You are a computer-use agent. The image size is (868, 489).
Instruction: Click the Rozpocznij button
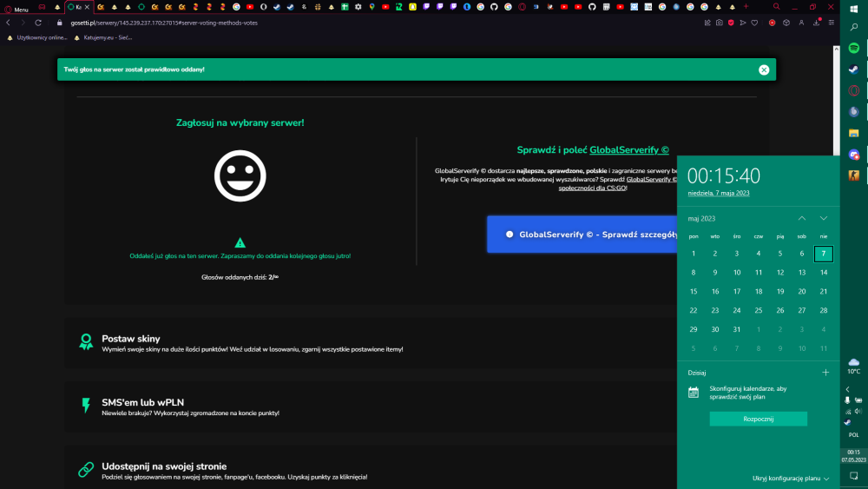point(759,419)
